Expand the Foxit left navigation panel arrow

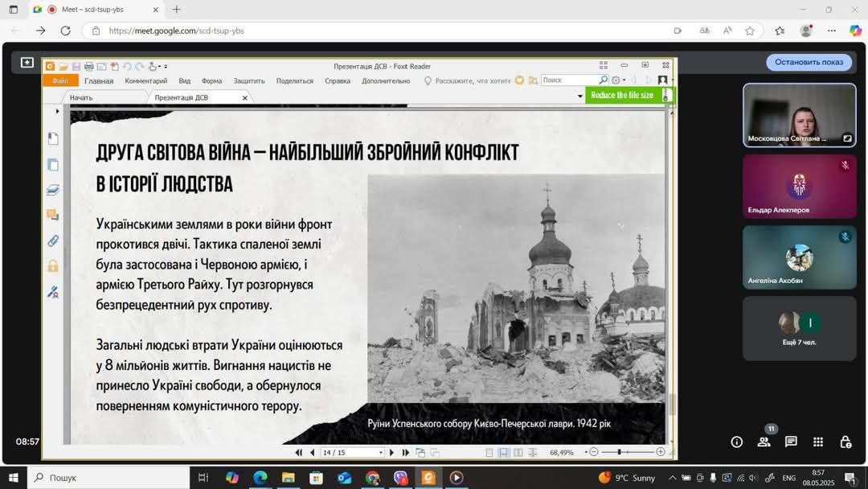click(x=57, y=111)
